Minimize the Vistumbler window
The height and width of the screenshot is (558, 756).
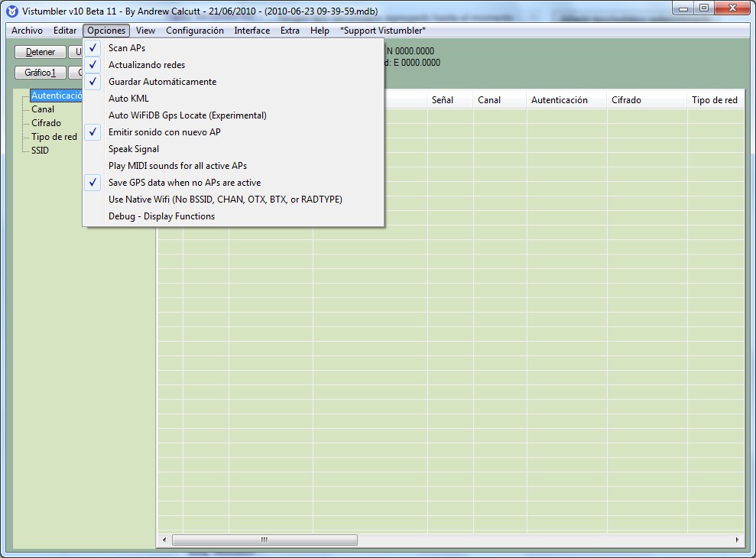[683, 8]
